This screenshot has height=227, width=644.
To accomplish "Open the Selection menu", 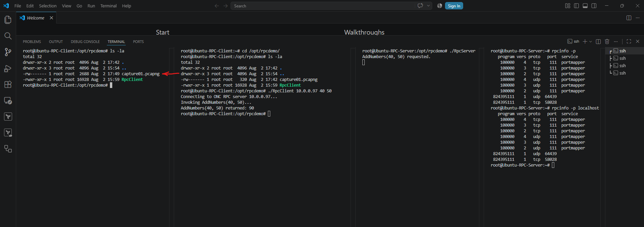I will tap(48, 6).
